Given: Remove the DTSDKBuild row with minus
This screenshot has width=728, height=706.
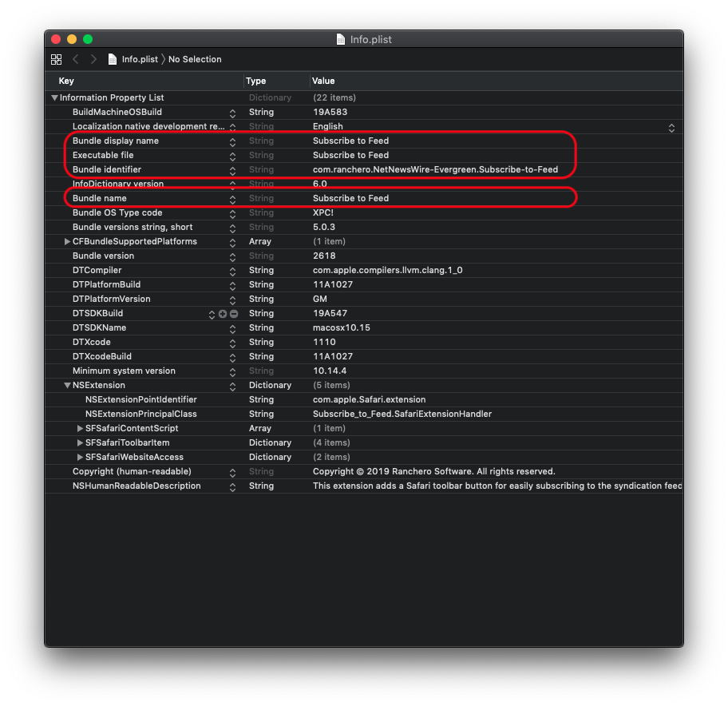Looking at the screenshot, I should point(234,314).
